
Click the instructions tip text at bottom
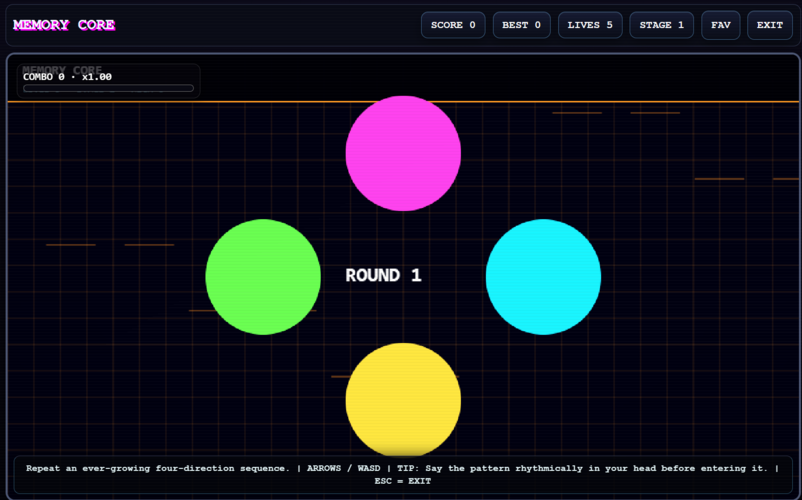coord(403,474)
